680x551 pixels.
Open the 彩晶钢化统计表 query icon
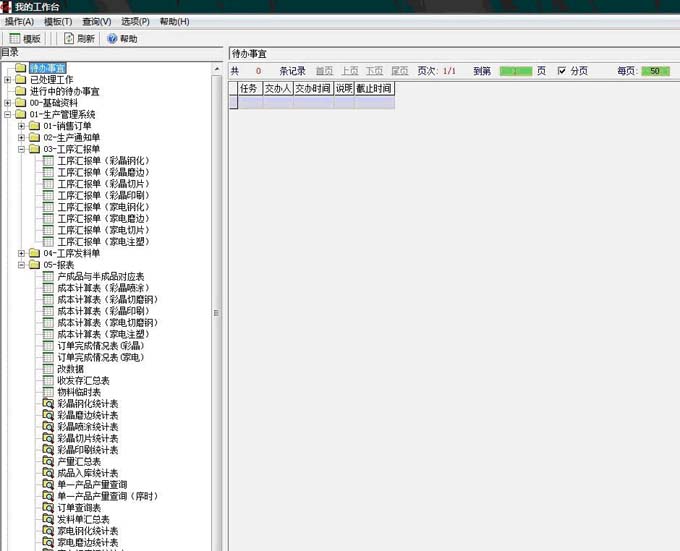point(48,403)
